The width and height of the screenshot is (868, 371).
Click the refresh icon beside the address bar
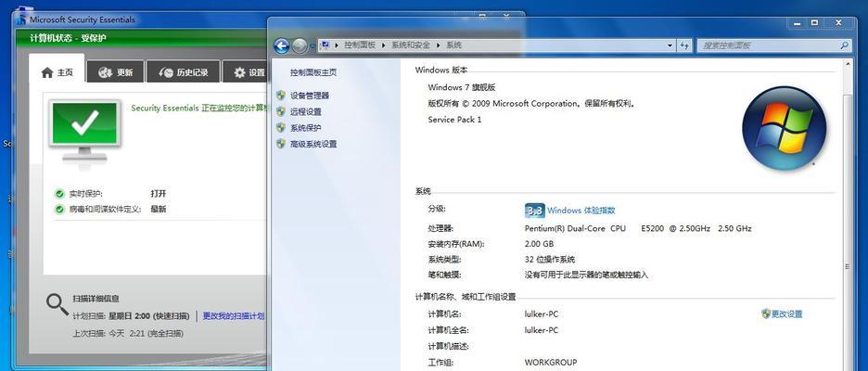click(684, 45)
